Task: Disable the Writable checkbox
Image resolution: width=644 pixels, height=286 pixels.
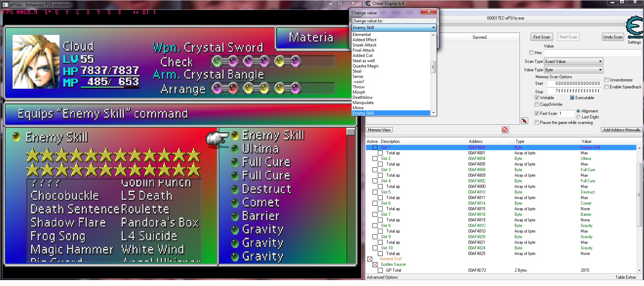Action: 537,98
